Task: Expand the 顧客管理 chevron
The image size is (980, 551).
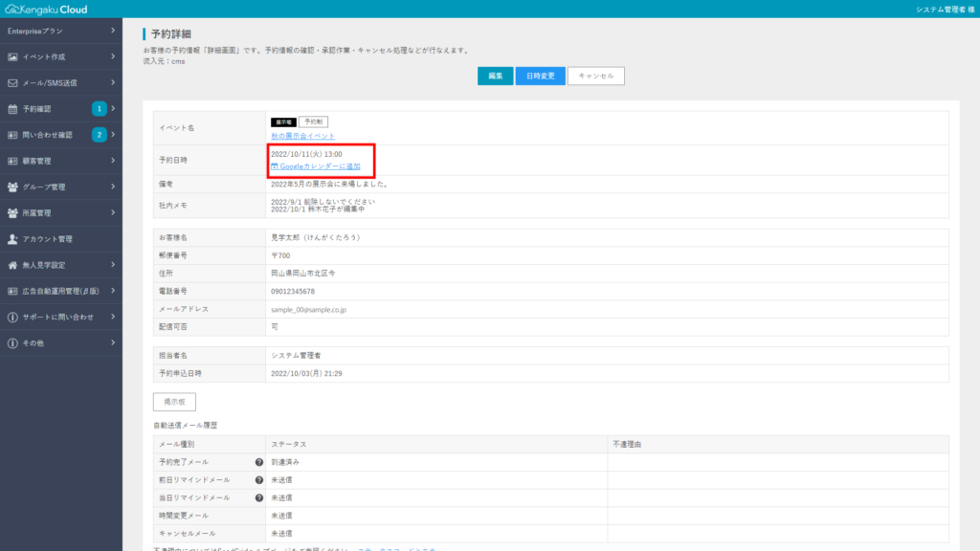Action: pos(113,161)
